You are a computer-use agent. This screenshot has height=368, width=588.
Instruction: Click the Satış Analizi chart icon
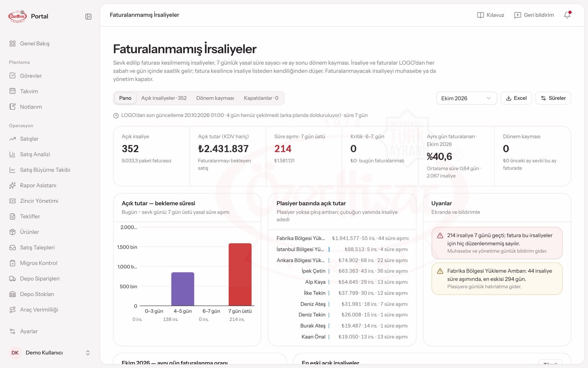point(12,154)
